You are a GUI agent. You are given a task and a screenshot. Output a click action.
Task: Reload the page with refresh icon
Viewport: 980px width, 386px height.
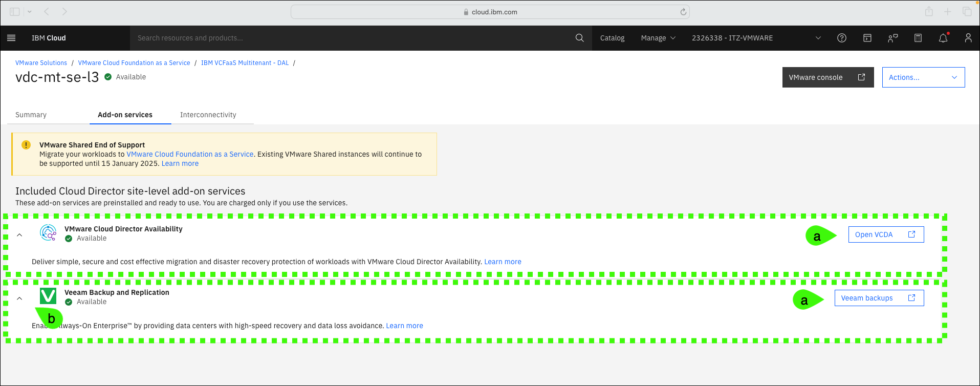pos(683,12)
